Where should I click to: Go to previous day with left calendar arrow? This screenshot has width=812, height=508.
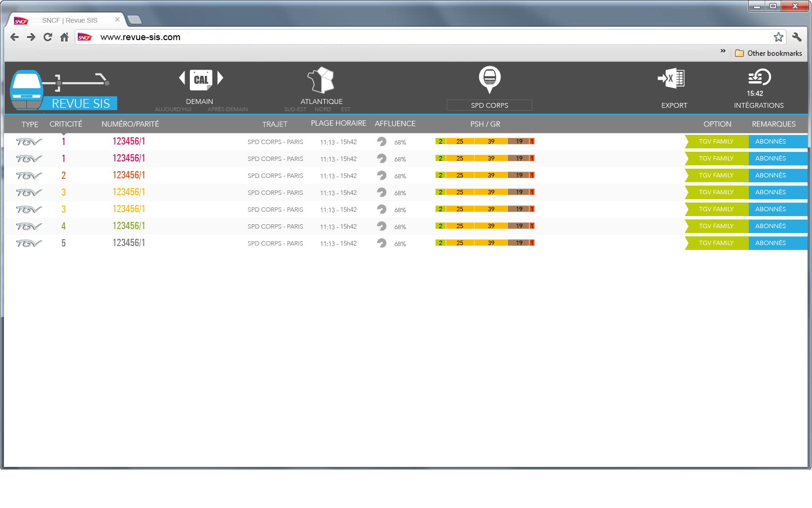(182, 78)
